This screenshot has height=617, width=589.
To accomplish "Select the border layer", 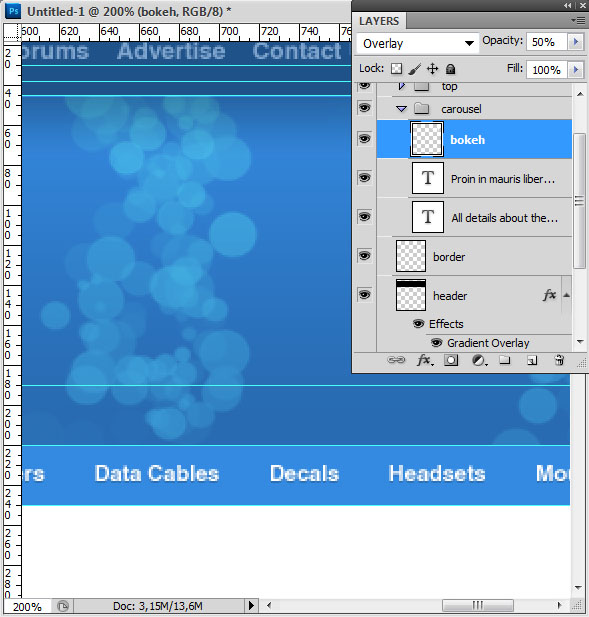I will pyautogui.click(x=474, y=256).
